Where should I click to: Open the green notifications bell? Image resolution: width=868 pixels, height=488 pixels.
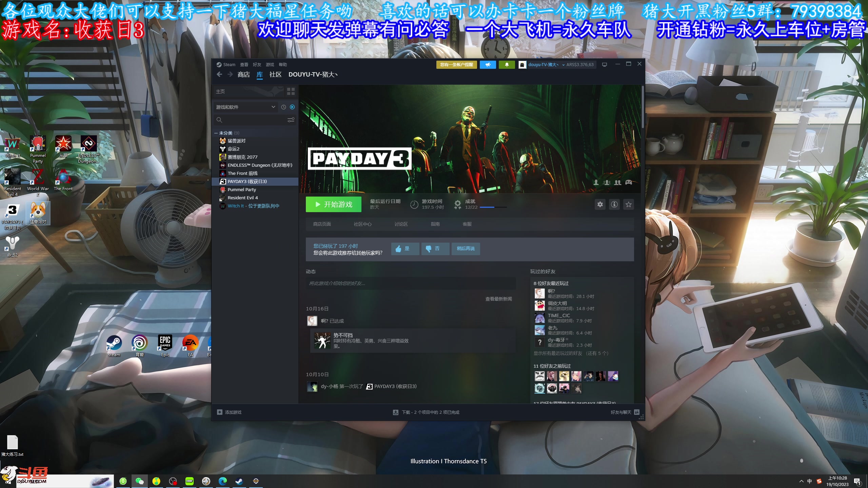pyautogui.click(x=507, y=64)
